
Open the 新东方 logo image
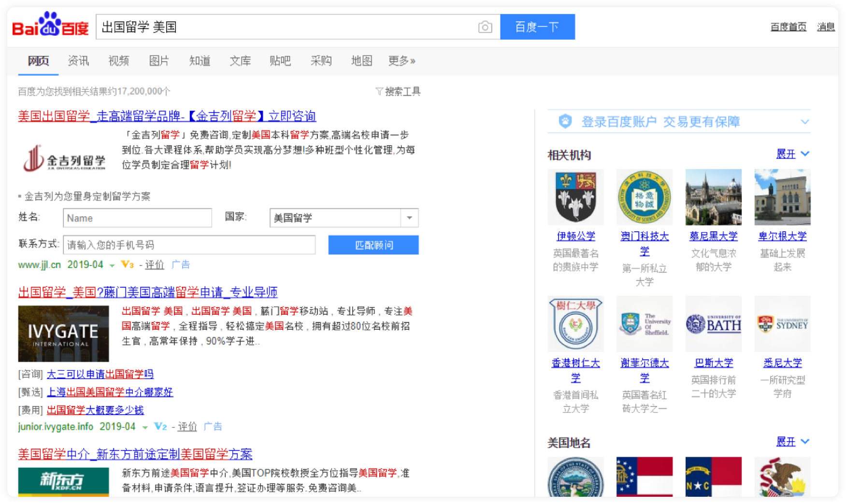pos(63,481)
